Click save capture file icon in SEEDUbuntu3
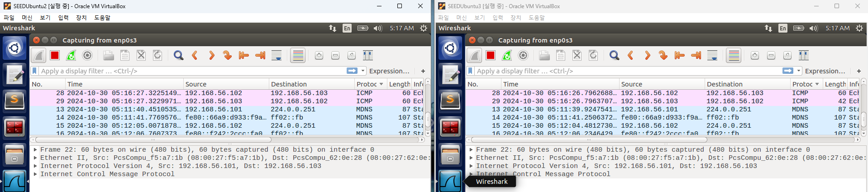 (561, 55)
